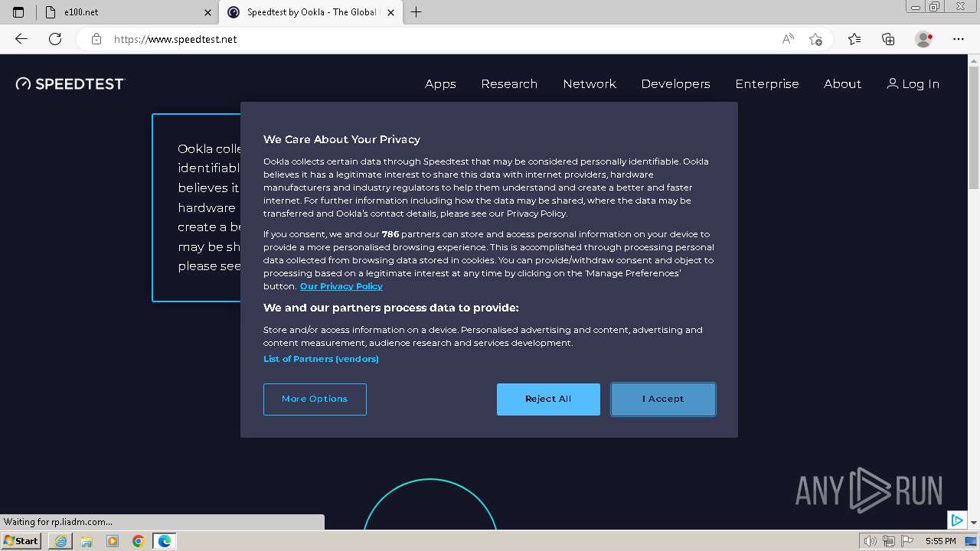Open Our Privacy Policy link
This screenshot has width=980, height=551.
tap(341, 286)
